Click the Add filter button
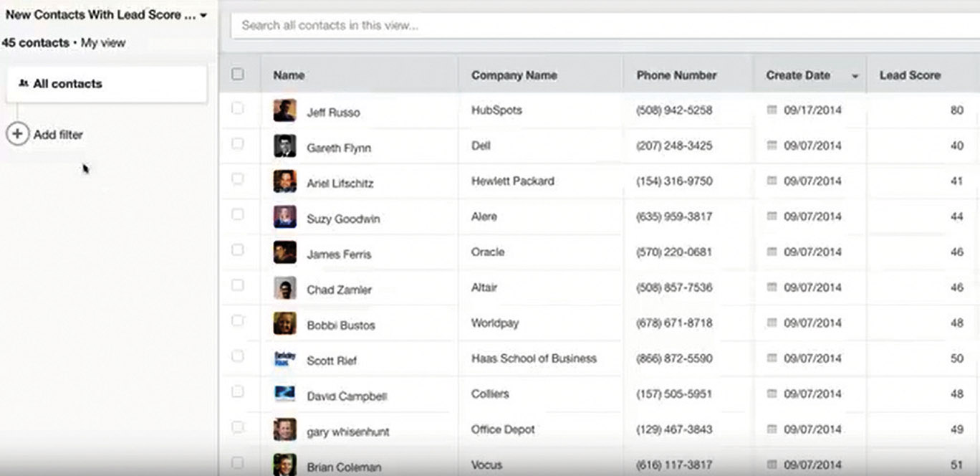Image resolution: width=980 pixels, height=476 pixels. (44, 134)
